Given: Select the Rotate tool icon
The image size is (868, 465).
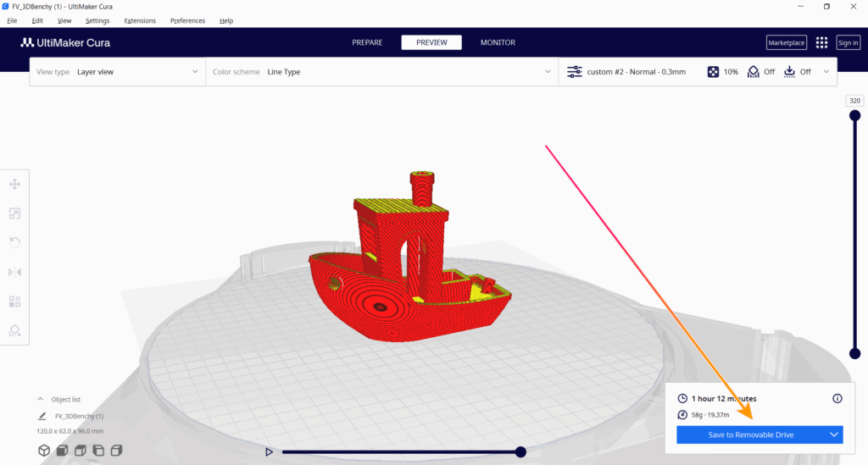Looking at the screenshot, I should pos(15,242).
